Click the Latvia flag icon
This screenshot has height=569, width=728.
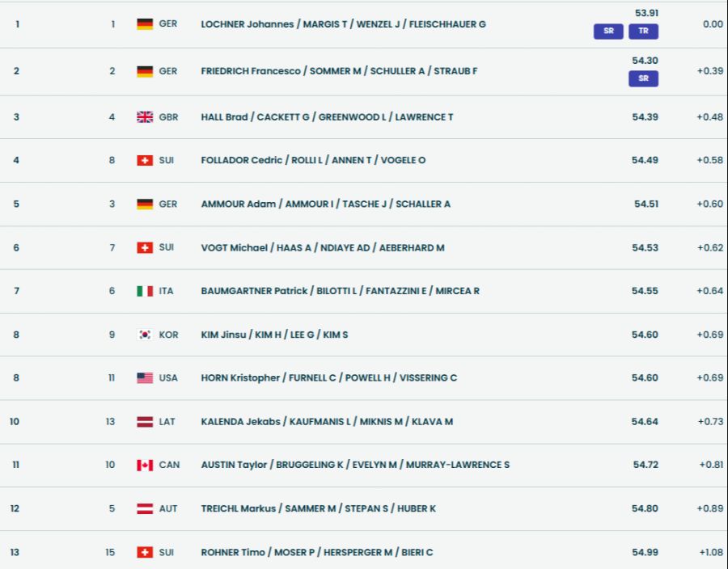pos(145,422)
